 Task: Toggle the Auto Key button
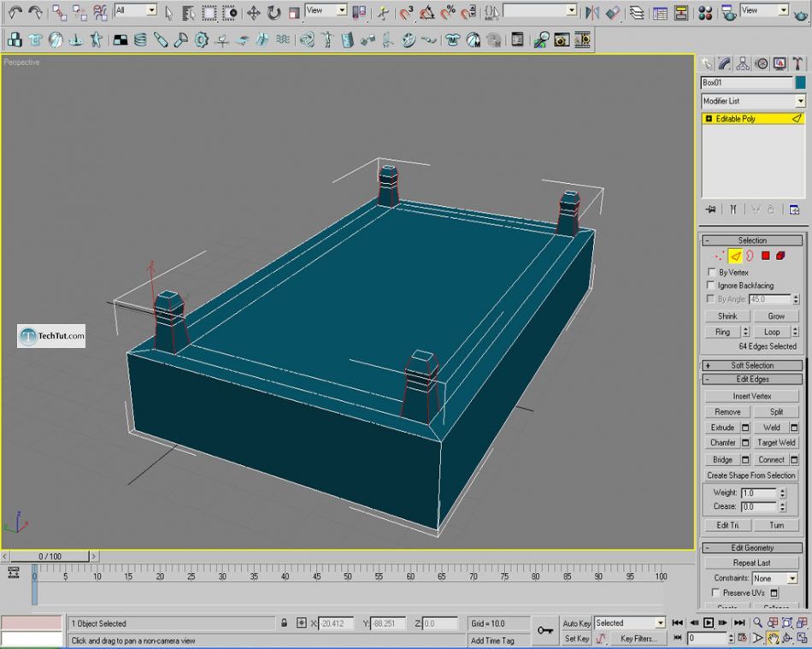pyautogui.click(x=576, y=623)
